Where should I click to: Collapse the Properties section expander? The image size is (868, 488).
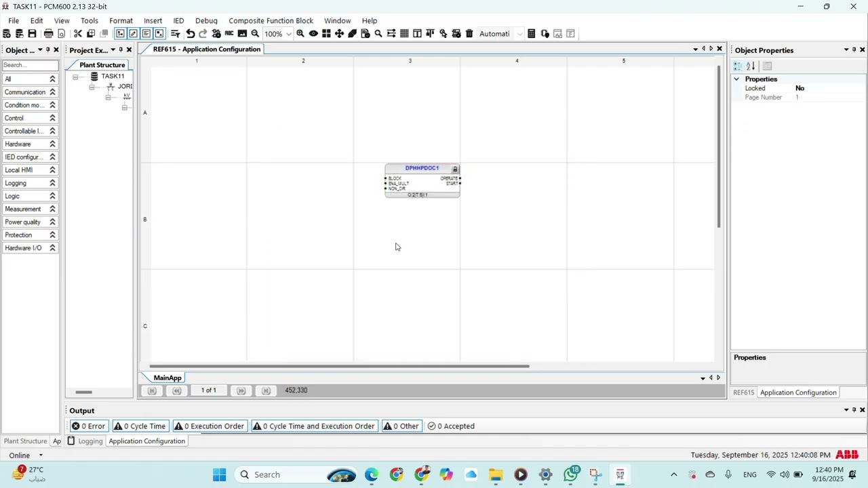coord(736,79)
